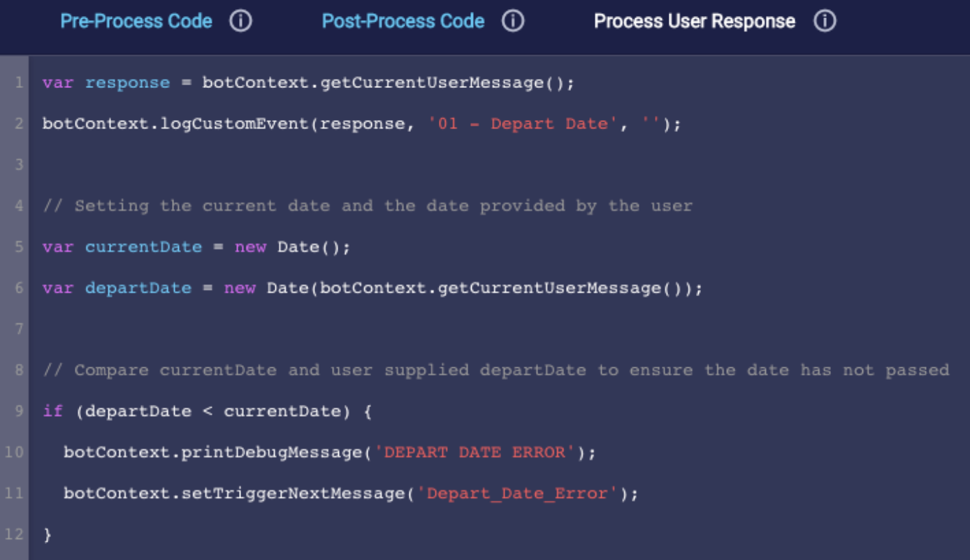Click 'currentDate' variable on line 5

pyautogui.click(x=143, y=246)
